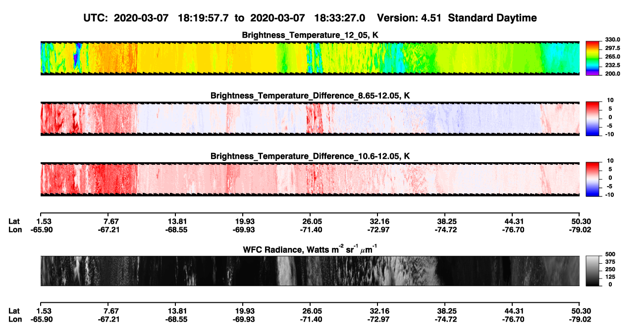Click the title 'Brightness_Temperature_Difference_10.6-12.05, K'

point(310,156)
